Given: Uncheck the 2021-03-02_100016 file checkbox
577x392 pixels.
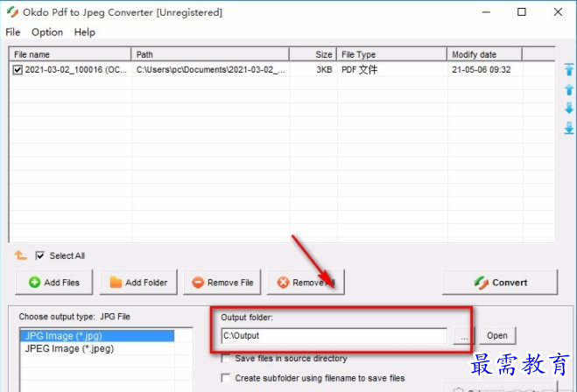Looking at the screenshot, I should (18, 69).
